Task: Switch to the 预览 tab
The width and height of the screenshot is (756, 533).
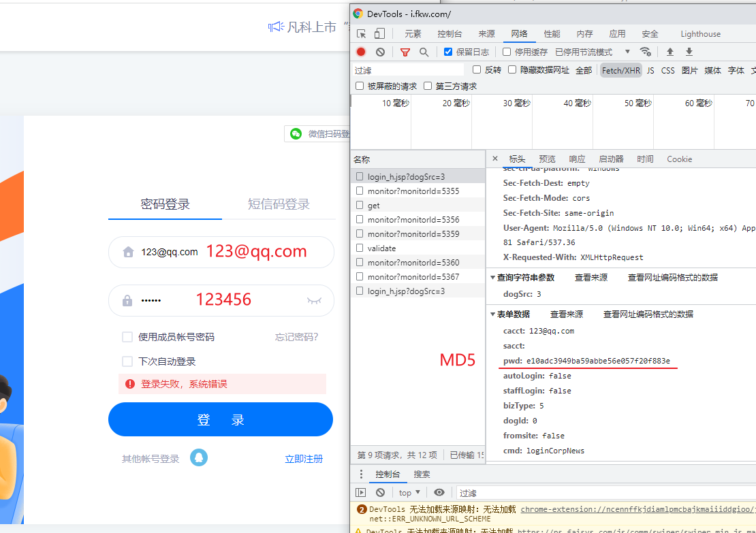Action: coord(547,159)
